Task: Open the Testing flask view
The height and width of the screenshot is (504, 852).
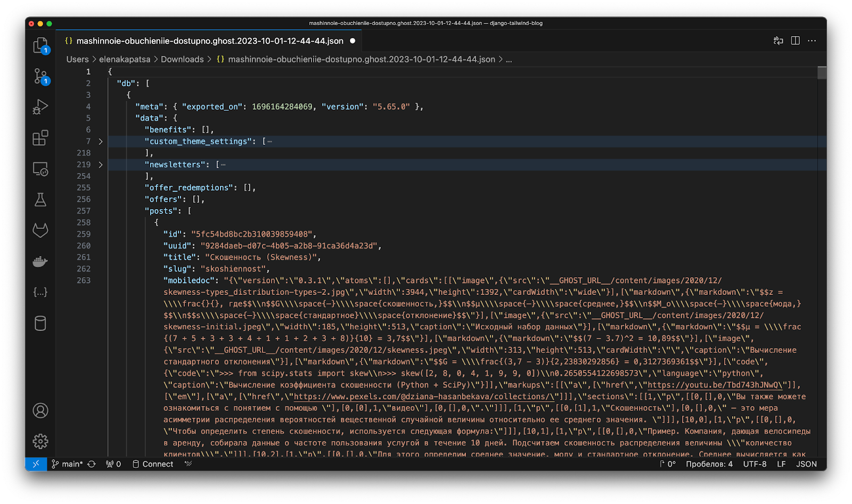Action: point(40,200)
